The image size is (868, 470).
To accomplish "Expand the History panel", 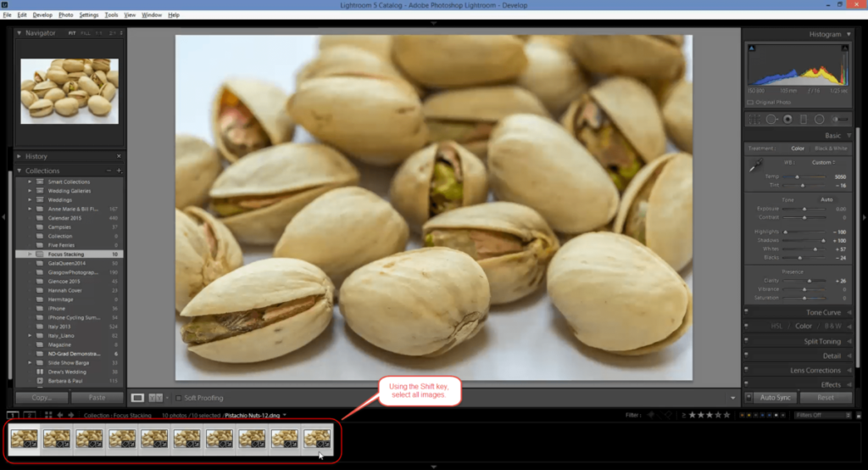I will 19,156.
